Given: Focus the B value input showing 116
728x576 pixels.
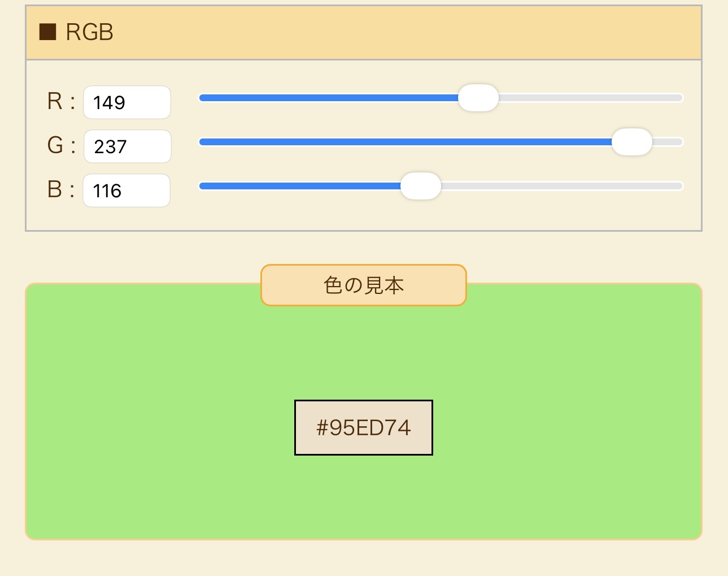Looking at the screenshot, I should 127,190.
